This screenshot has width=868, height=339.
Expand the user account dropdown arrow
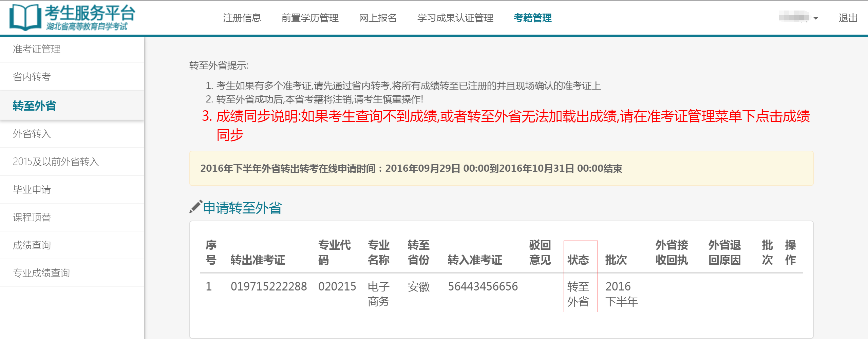click(816, 18)
